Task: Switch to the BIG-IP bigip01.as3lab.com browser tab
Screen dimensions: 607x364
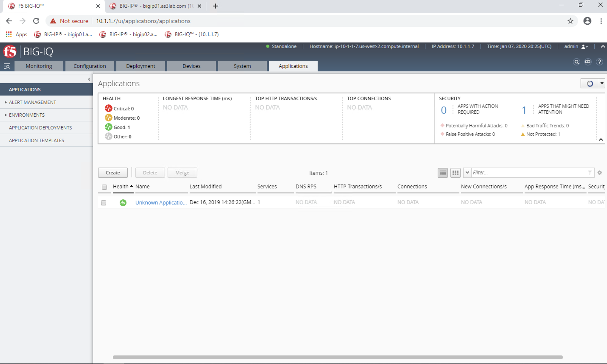Action: tap(155, 6)
